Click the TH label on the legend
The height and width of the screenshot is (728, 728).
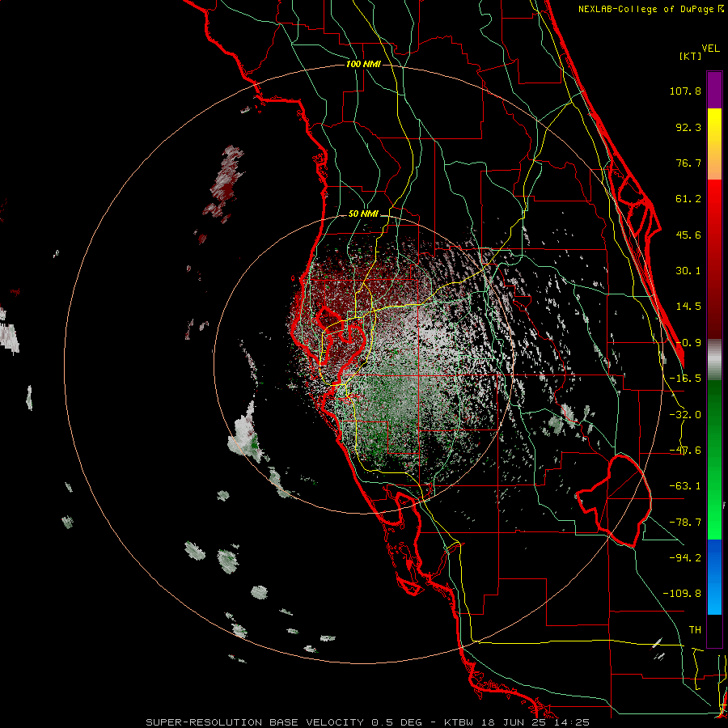(695, 630)
